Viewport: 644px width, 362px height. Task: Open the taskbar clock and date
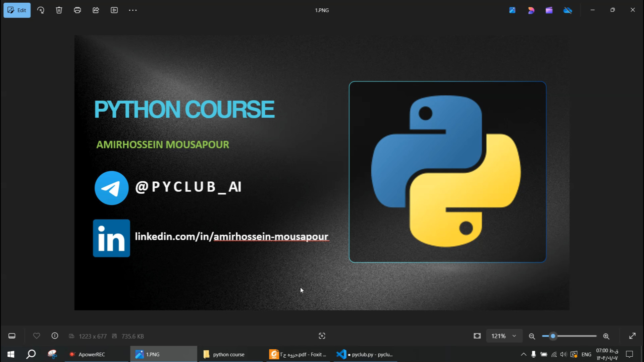(x=607, y=354)
